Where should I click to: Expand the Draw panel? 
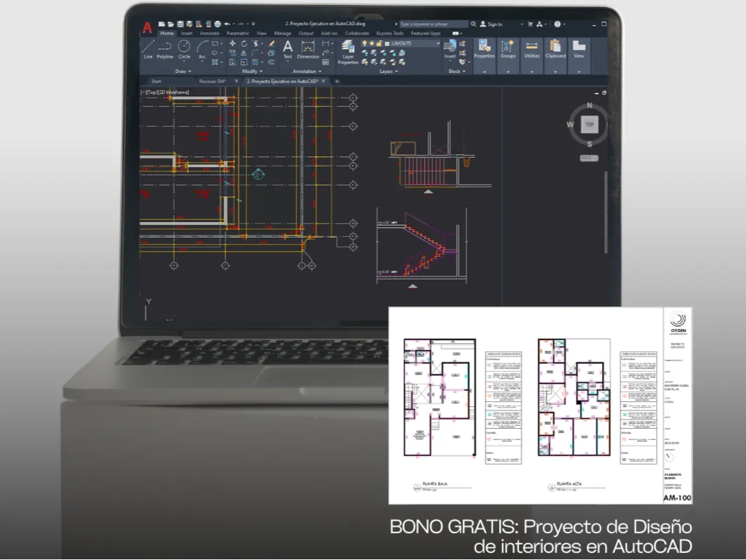(182, 72)
